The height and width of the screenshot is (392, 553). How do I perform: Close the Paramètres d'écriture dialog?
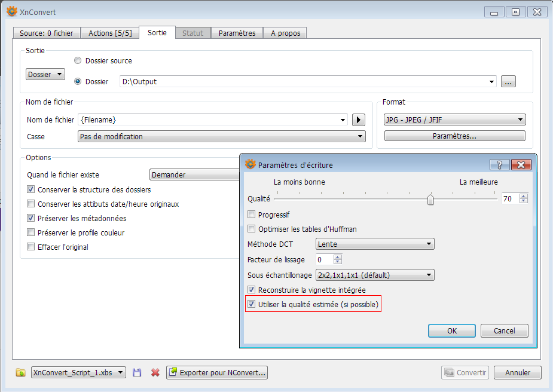pos(521,164)
